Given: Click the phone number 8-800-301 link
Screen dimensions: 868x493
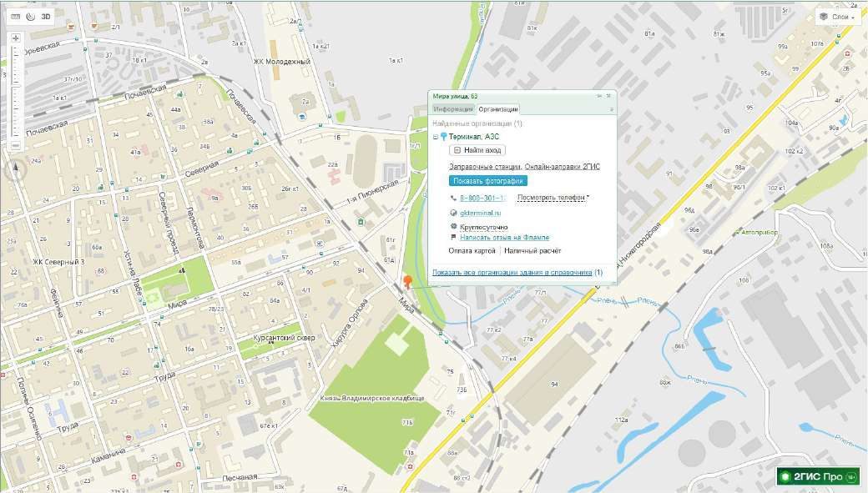Looking at the screenshot, I should (482, 198).
